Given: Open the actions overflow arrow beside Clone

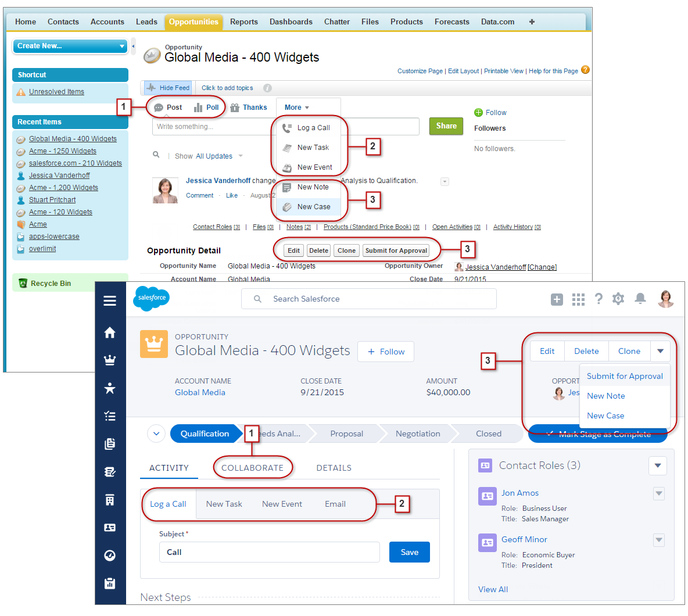Looking at the screenshot, I should 660,351.
